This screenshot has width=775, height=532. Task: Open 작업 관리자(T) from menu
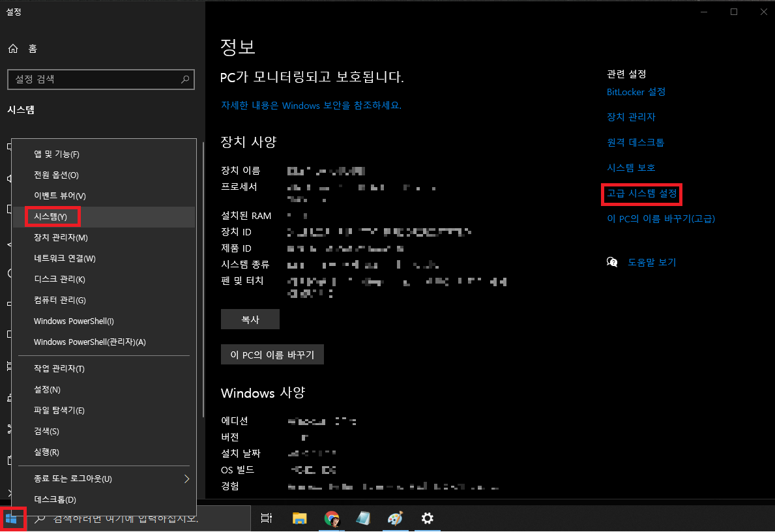pos(104,369)
